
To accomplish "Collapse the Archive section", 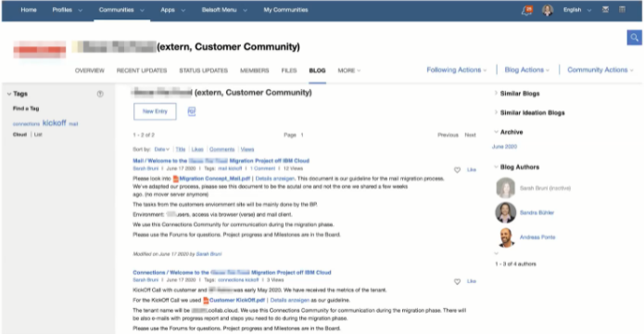I will 496,132.
